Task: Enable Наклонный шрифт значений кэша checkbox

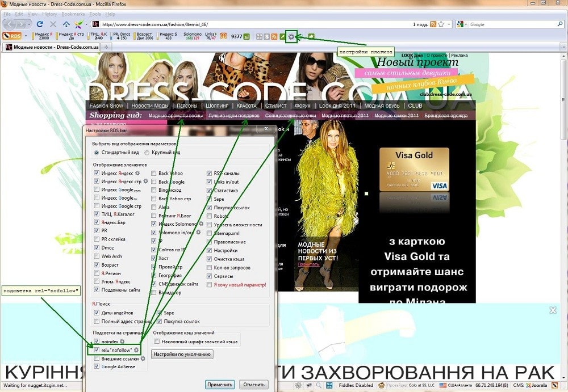Action: coord(157,342)
